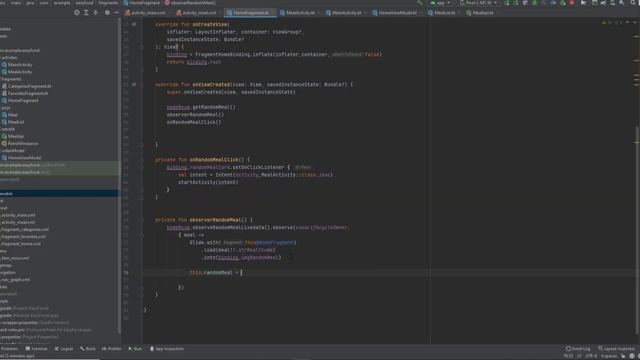Screen dimensions: 640x360
Task: Open the Pixel device selector dropdown
Action: point(478,3)
